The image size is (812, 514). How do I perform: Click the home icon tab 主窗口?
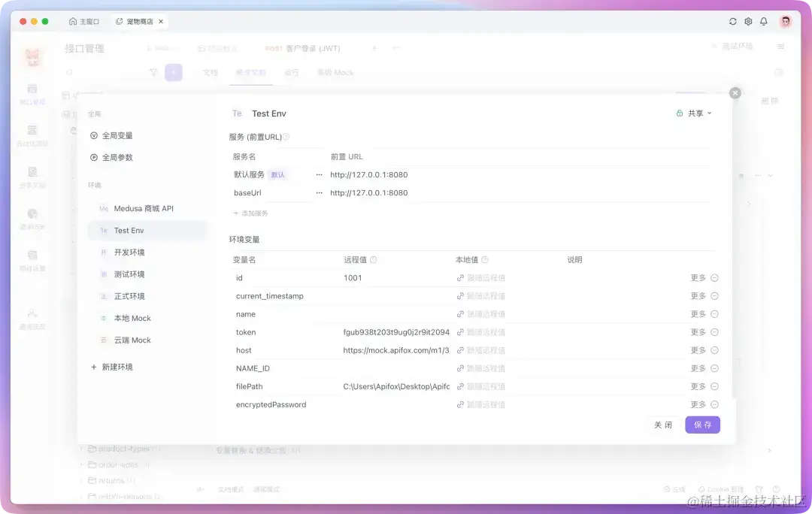click(83, 21)
